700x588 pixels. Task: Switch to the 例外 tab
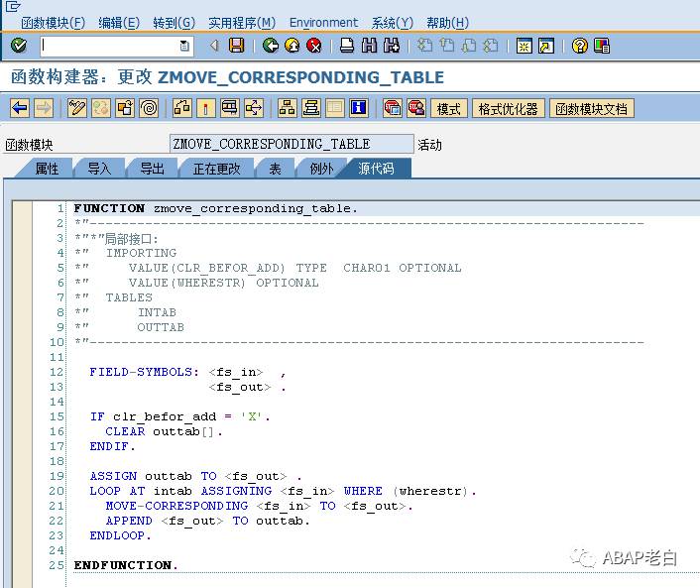click(x=321, y=169)
